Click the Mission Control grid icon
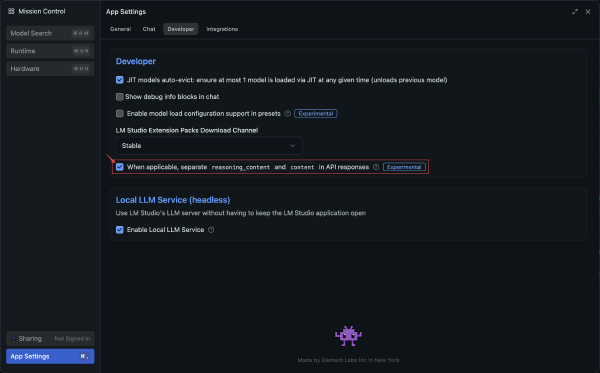This screenshot has height=373, width=600. pos(11,11)
